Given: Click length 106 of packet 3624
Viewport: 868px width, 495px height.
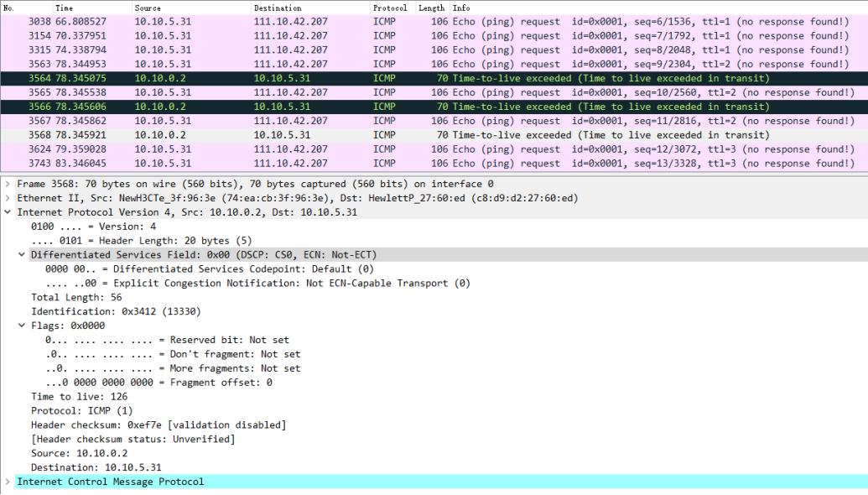Looking at the screenshot, I should pyautogui.click(x=439, y=149).
